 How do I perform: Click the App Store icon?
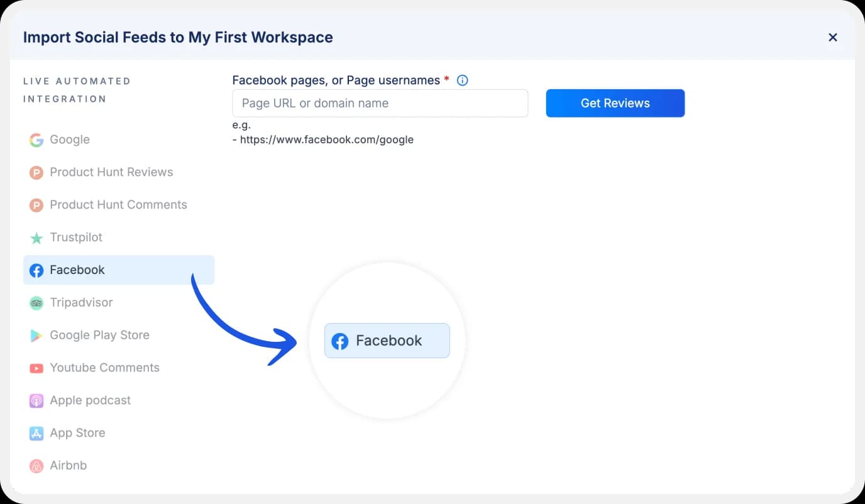(36, 433)
